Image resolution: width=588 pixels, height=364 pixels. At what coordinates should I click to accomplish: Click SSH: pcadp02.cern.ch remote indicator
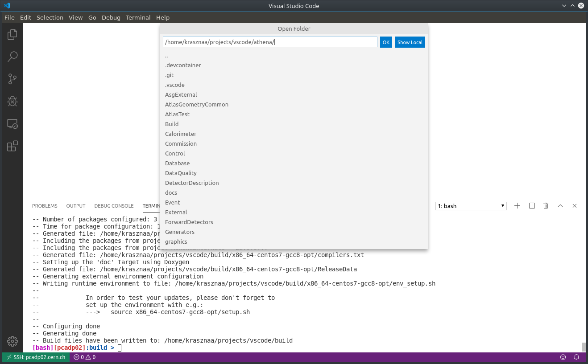tap(36, 357)
